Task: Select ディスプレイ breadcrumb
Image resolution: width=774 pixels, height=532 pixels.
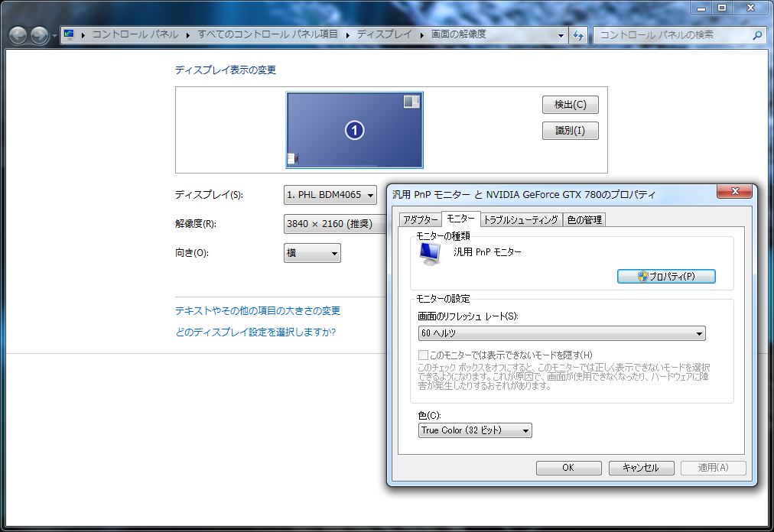Action: click(x=384, y=34)
